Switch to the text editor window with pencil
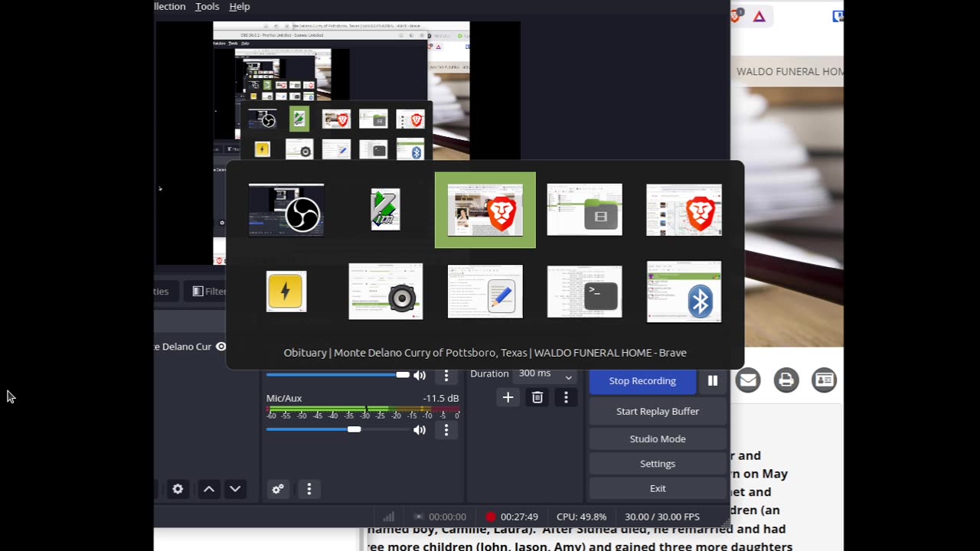The height and width of the screenshot is (551, 980). pos(485,292)
